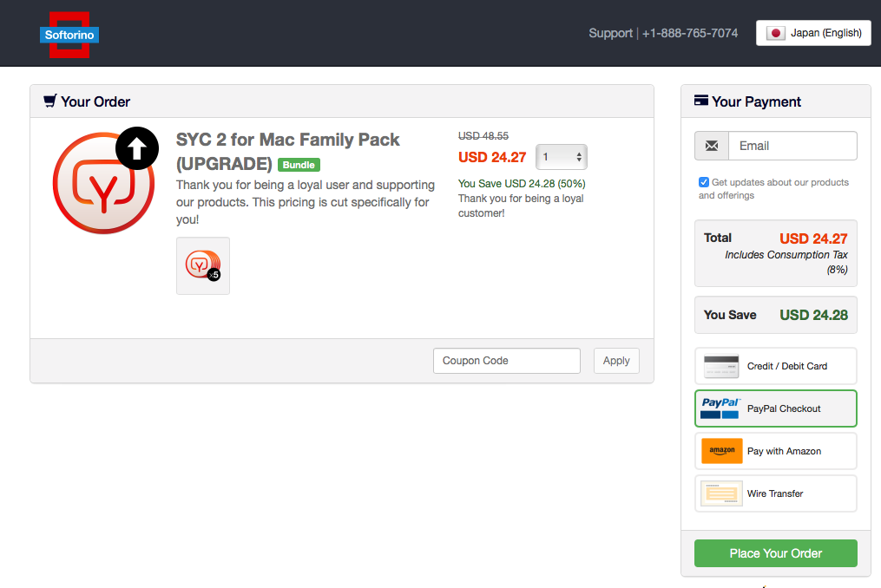The height and width of the screenshot is (588, 881).
Task: Click the SYC 2 product logo image
Action: tap(104, 182)
